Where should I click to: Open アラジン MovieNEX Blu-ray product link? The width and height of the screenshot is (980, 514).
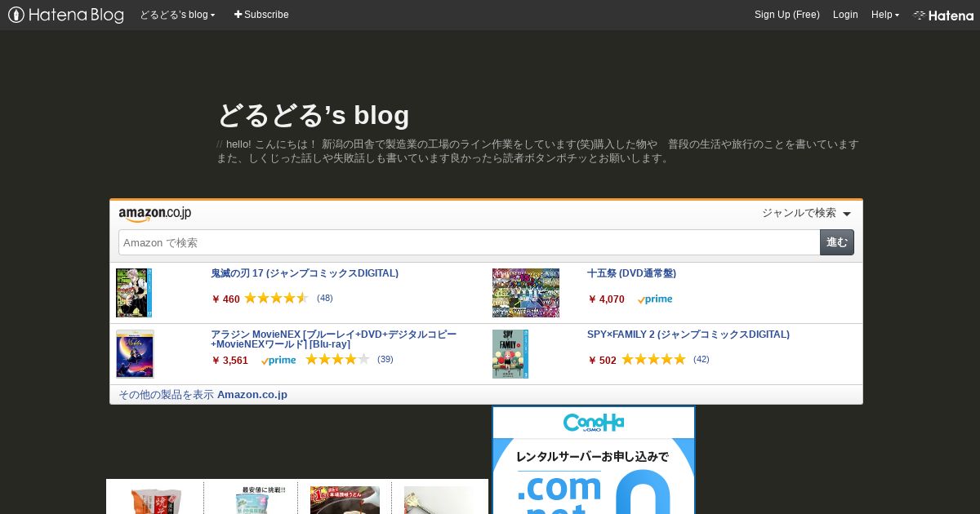[333, 339]
